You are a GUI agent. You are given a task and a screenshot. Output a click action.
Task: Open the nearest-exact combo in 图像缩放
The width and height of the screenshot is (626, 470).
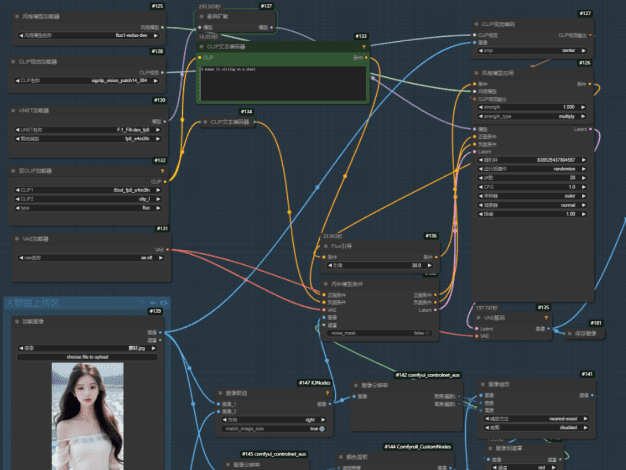point(536,418)
